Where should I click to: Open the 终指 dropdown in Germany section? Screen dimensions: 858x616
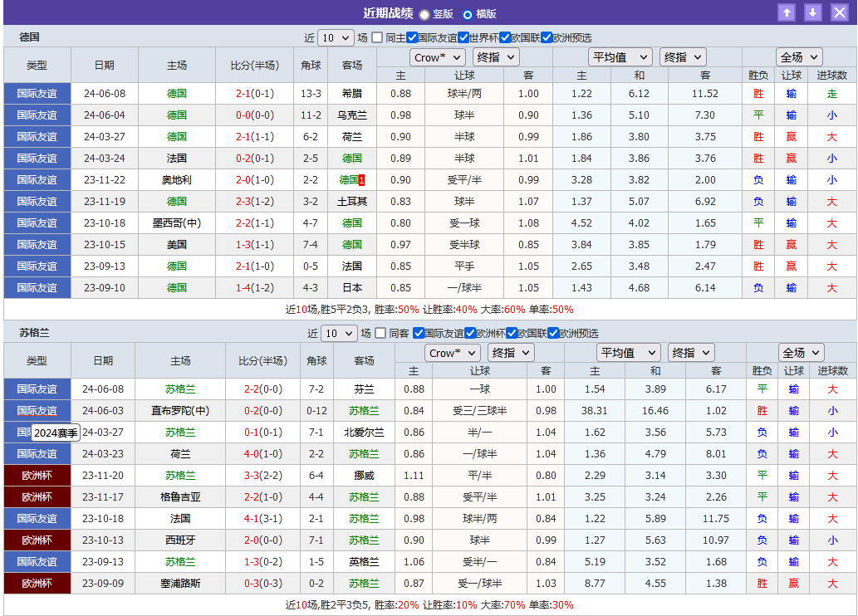pos(495,57)
